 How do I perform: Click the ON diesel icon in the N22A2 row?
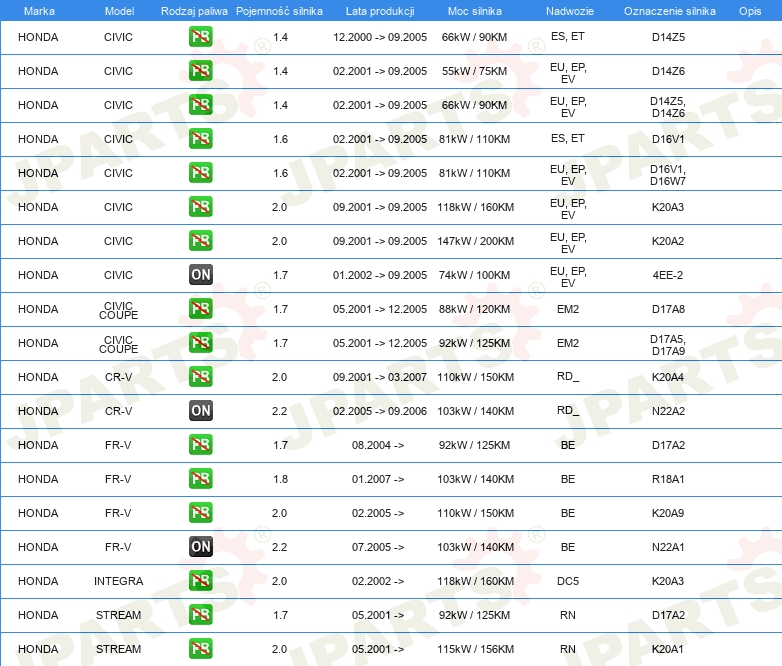200,411
